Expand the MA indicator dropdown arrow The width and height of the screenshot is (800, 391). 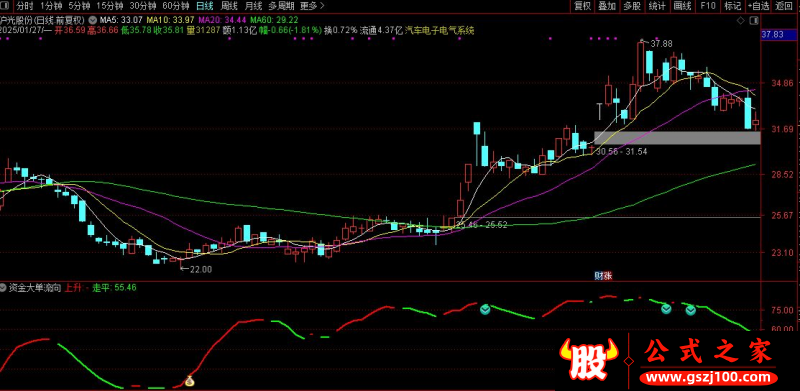pyautogui.click(x=92, y=20)
